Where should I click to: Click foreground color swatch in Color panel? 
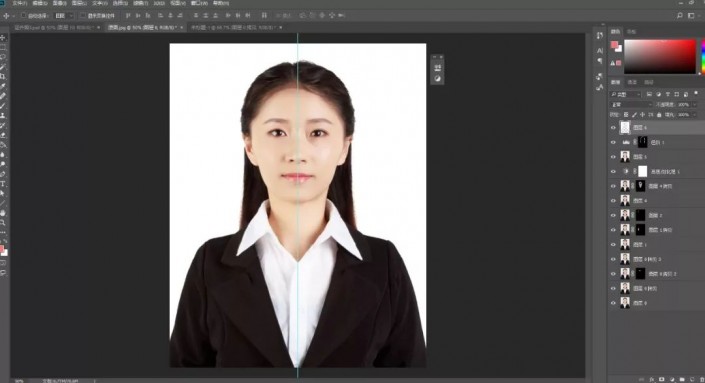pyautogui.click(x=614, y=45)
